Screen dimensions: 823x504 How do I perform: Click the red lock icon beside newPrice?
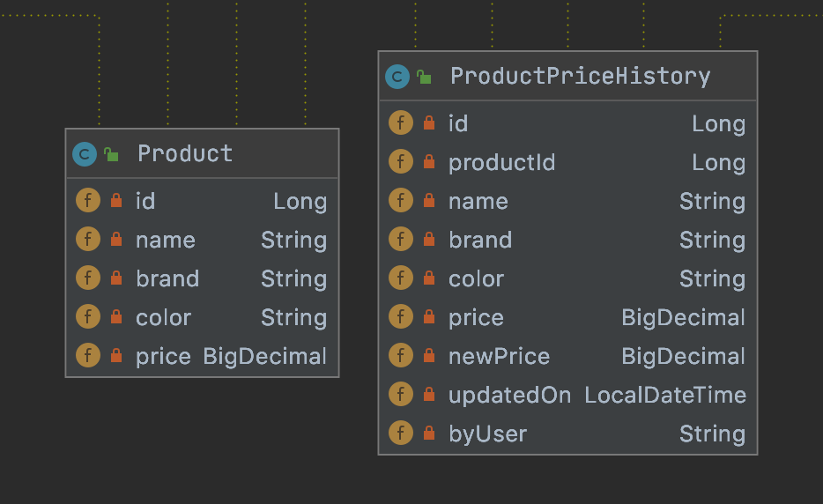[429, 356]
